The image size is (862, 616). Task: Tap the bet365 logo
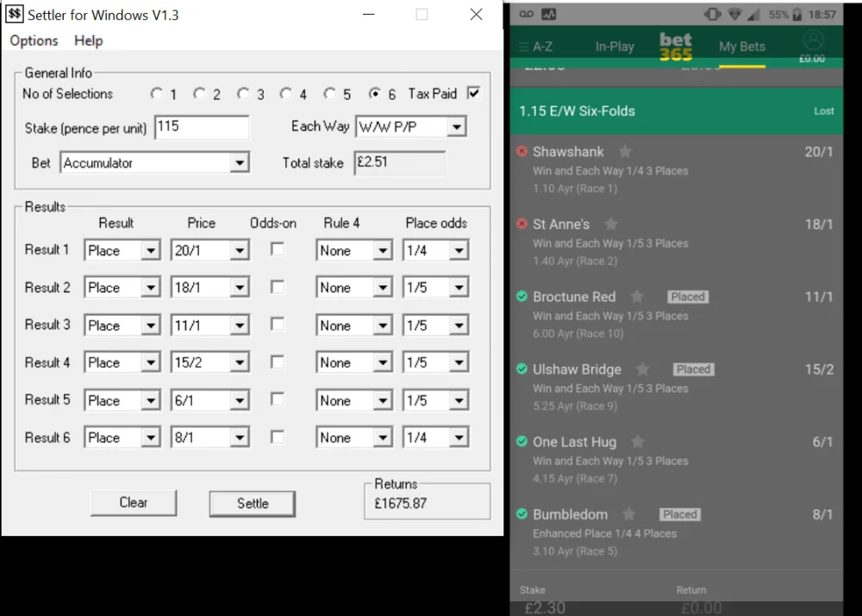point(676,47)
